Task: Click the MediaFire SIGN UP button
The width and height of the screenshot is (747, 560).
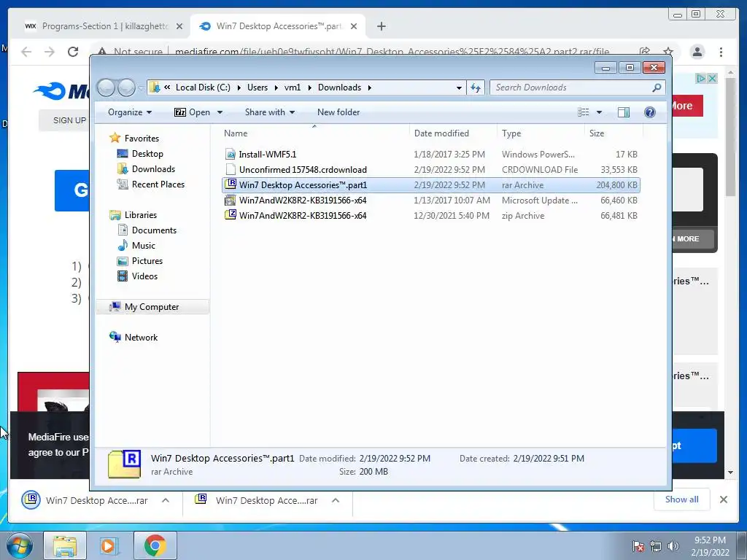Action: 69,120
